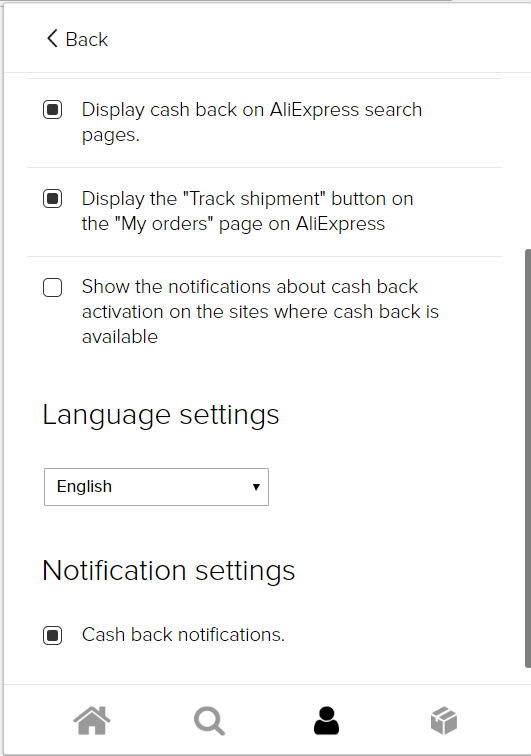Click the vertical scrollbar thumb
This screenshot has width=531, height=756.
527,458
